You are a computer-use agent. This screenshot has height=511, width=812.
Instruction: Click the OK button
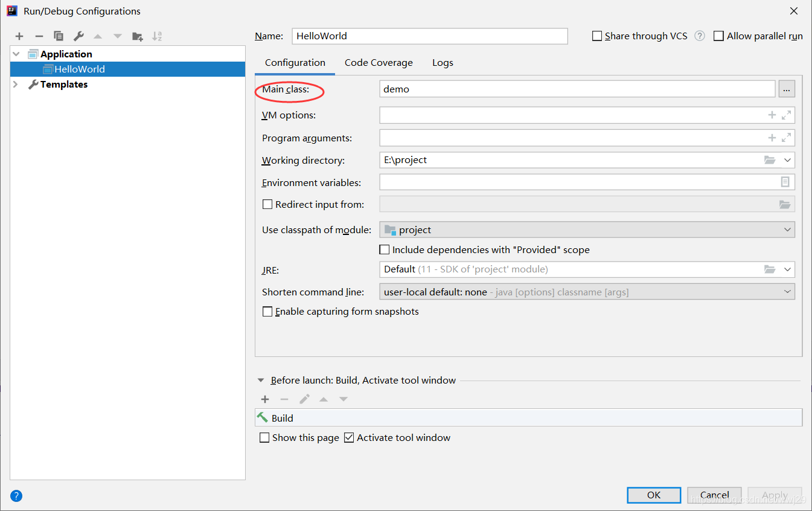[654, 495]
